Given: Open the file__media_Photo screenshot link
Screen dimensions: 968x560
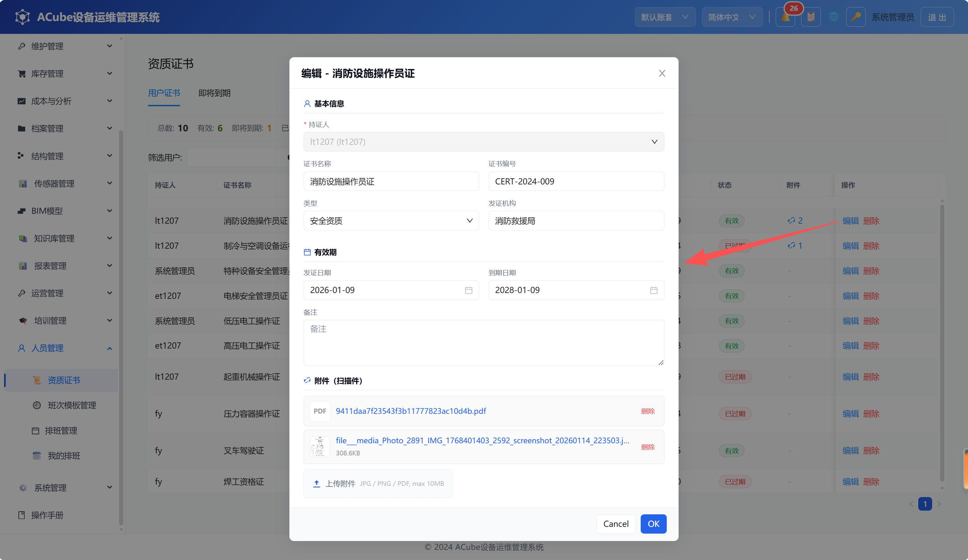Looking at the screenshot, I should tap(482, 441).
